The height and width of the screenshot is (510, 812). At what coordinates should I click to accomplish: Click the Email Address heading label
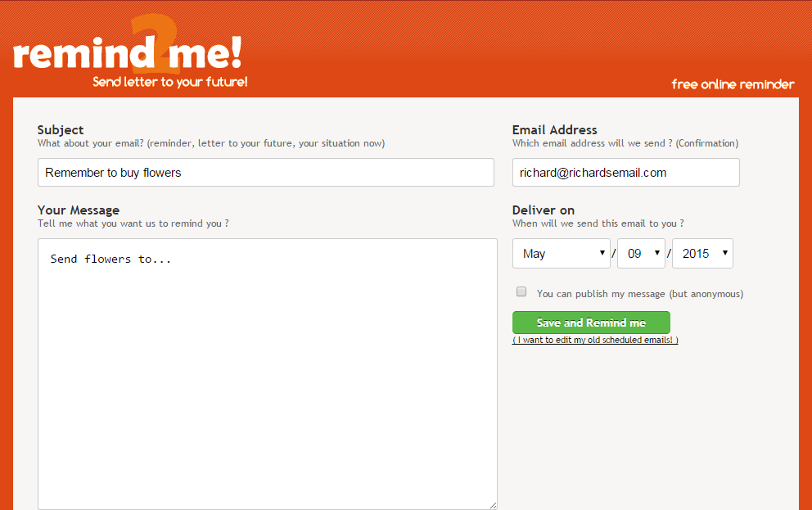(555, 129)
